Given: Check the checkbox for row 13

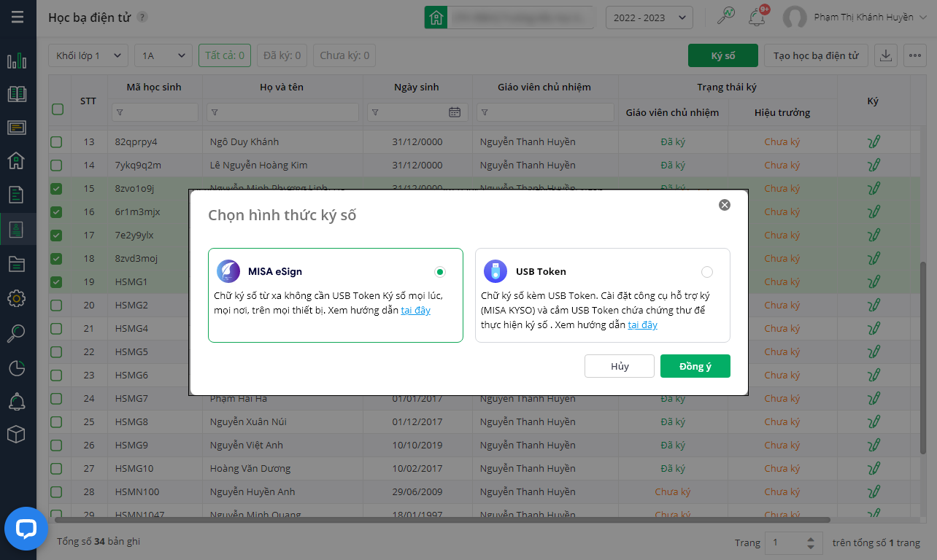Looking at the screenshot, I should coord(57,142).
